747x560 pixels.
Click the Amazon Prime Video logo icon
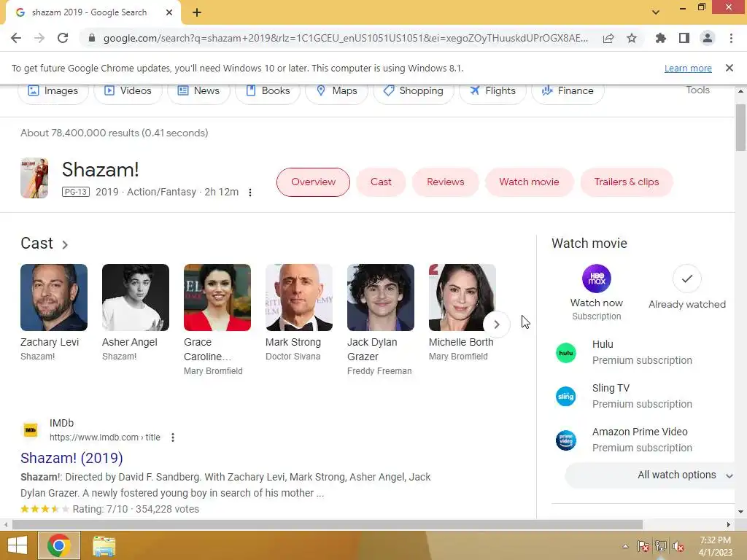pyautogui.click(x=566, y=440)
